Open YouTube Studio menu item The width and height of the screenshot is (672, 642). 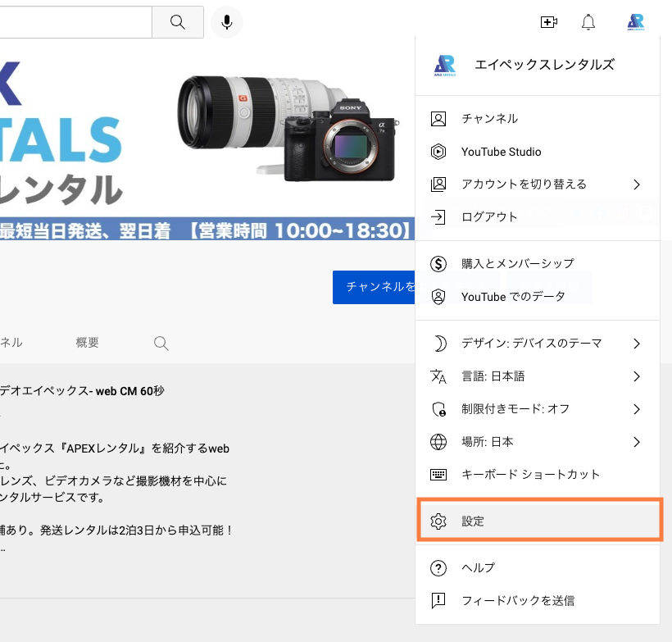click(538, 152)
